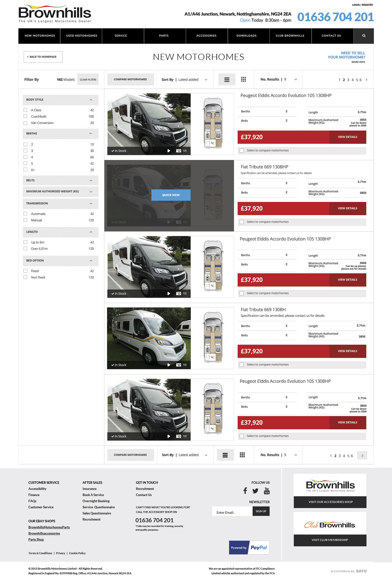The width and height of the screenshot is (392, 580).
Task: Check compare box for first Peugeot Elddis listing
Action: (x=242, y=150)
